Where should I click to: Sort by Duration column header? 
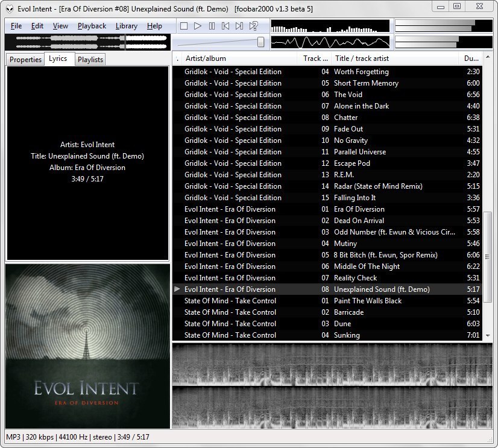tap(471, 58)
